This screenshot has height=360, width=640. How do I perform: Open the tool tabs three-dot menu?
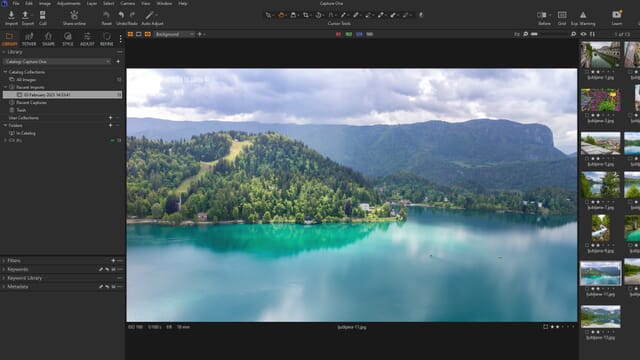pyautogui.click(x=120, y=39)
